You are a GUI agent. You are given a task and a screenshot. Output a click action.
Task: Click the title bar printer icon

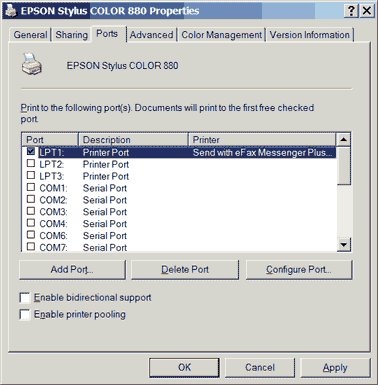tap(11, 11)
